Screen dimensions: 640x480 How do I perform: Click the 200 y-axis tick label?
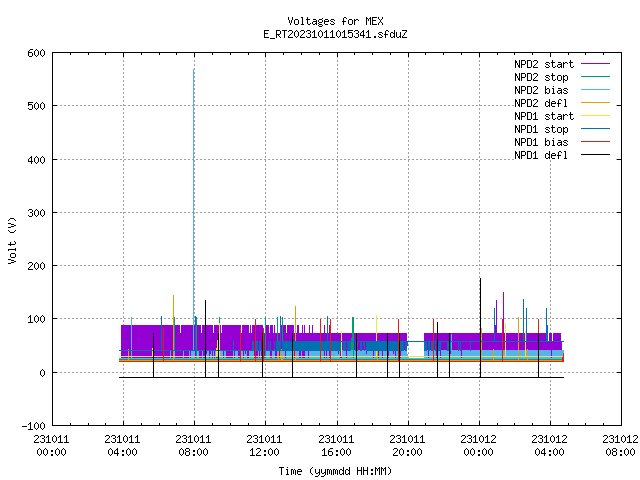pyautogui.click(x=37, y=266)
